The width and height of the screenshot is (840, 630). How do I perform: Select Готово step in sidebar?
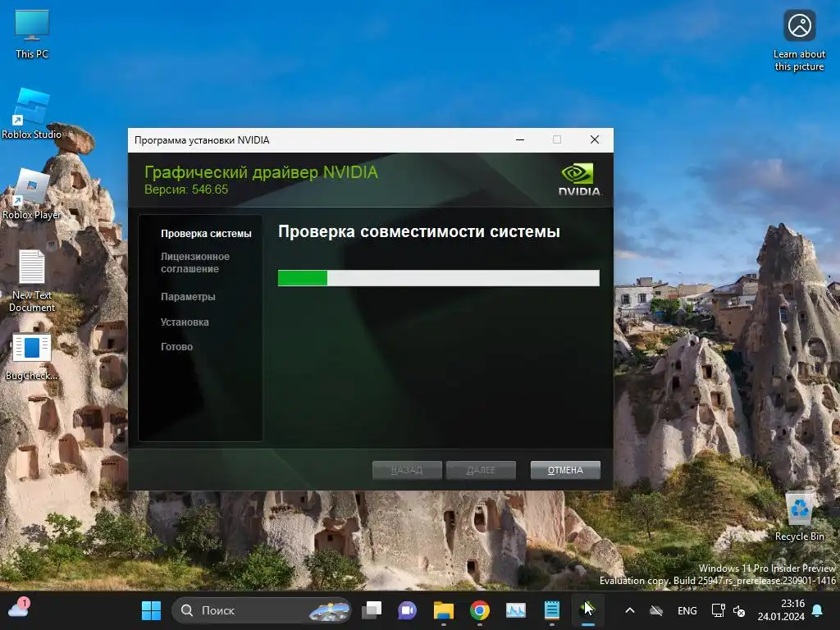(177, 347)
